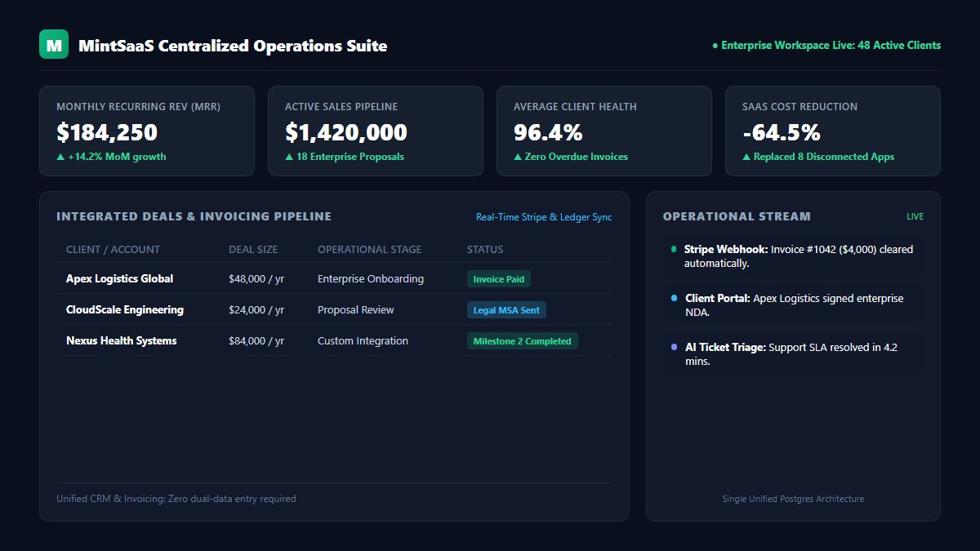Screen dimensions: 980x551
Task: Click the $184,250 MRR value
Action: coord(107,132)
